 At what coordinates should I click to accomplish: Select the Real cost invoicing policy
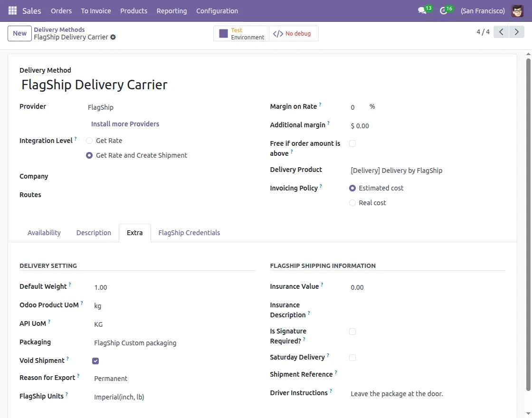coord(352,203)
